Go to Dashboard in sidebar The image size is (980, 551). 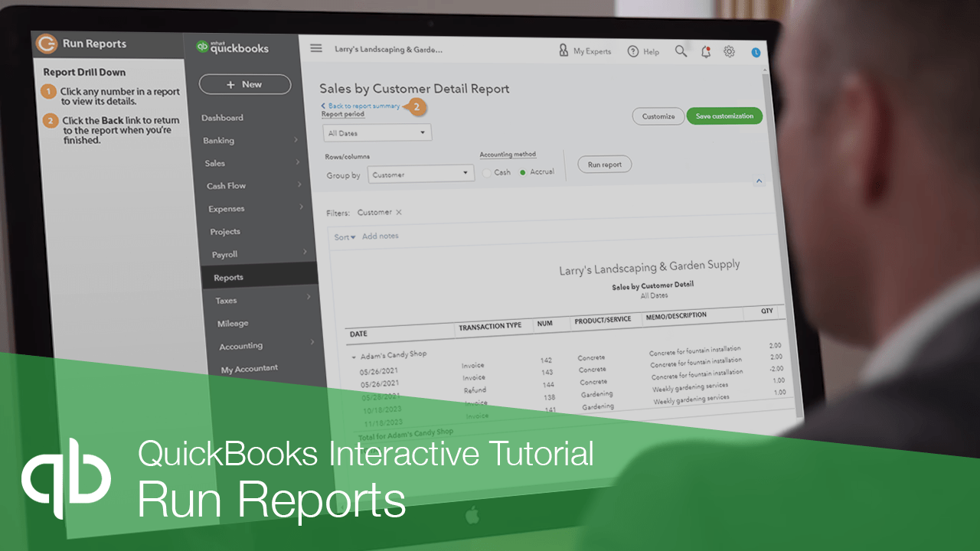pyautogui.click(x=222, y=118)
